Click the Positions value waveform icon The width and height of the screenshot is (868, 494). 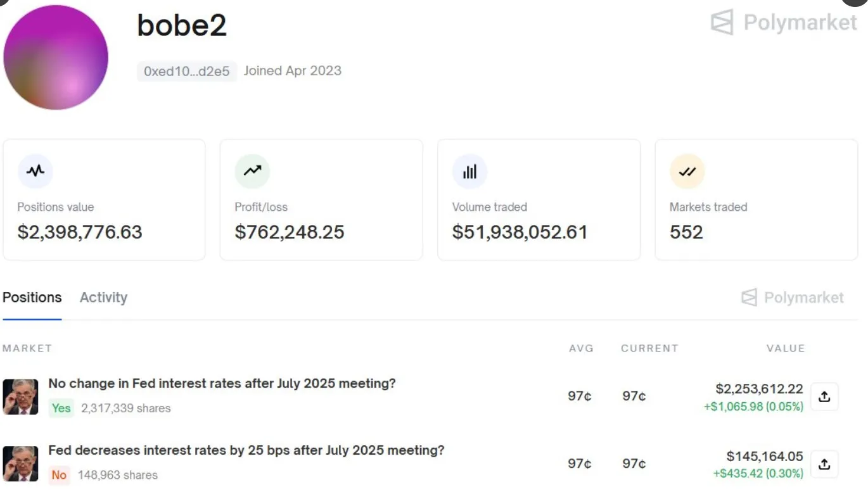[35, 170]
